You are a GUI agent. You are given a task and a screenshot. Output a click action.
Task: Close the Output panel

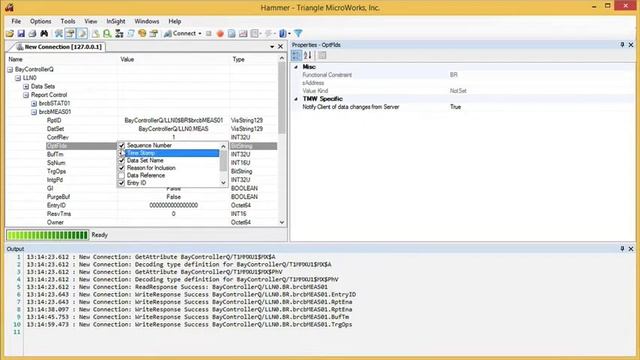click(x=631, y=249)
